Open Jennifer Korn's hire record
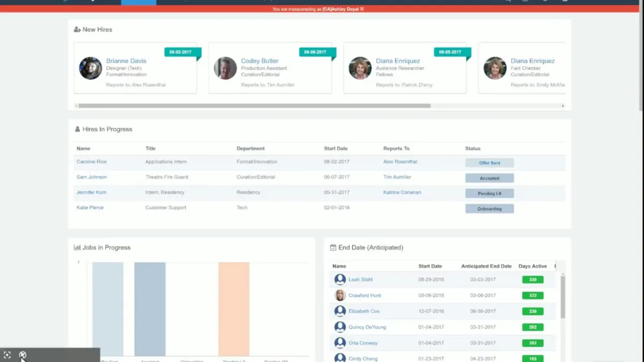 (90, 192)
